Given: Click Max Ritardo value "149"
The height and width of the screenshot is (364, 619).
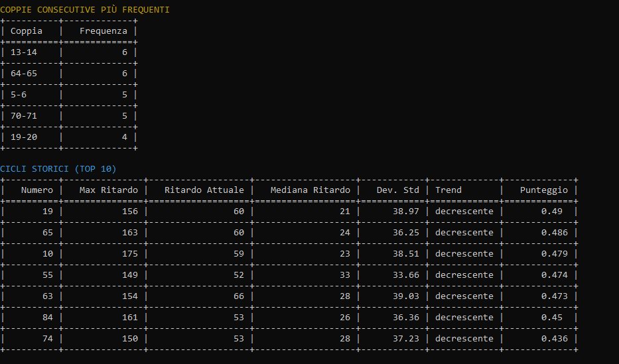Looking at the screenshot, I should coord(130,275).
